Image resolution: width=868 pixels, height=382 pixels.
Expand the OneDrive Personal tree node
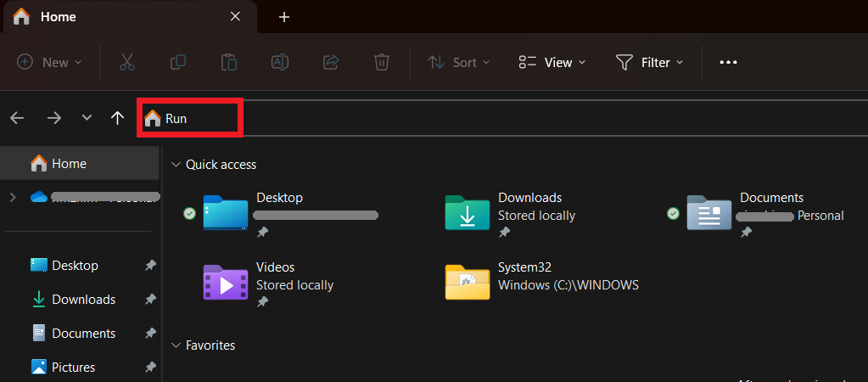pos(13,197)
